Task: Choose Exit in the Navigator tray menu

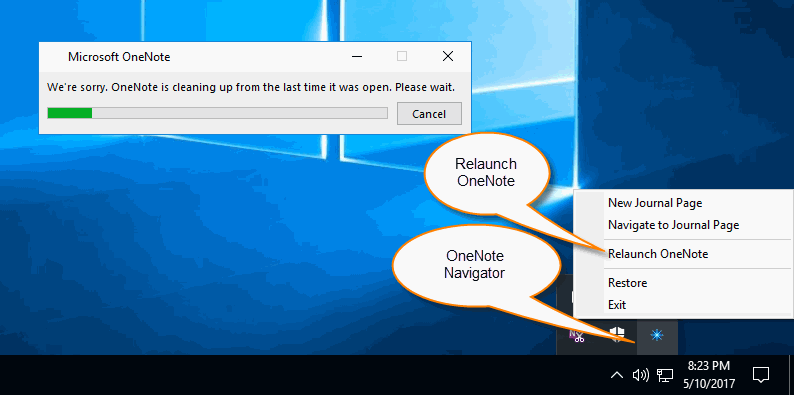Action: tap(617, 305)
